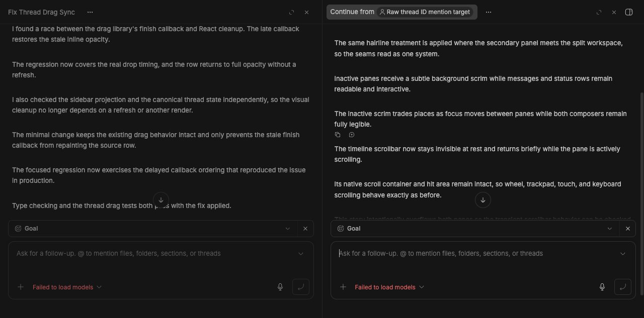Click the paragraph starting "I also checked the sidebar"
644x318 pixels.
point(160,105)
